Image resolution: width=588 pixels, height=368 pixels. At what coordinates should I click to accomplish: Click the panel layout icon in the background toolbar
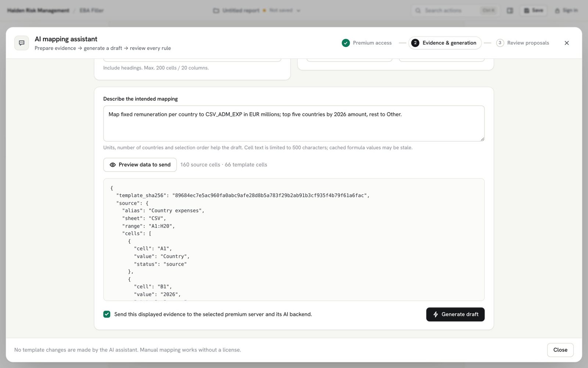click(510, 10)
